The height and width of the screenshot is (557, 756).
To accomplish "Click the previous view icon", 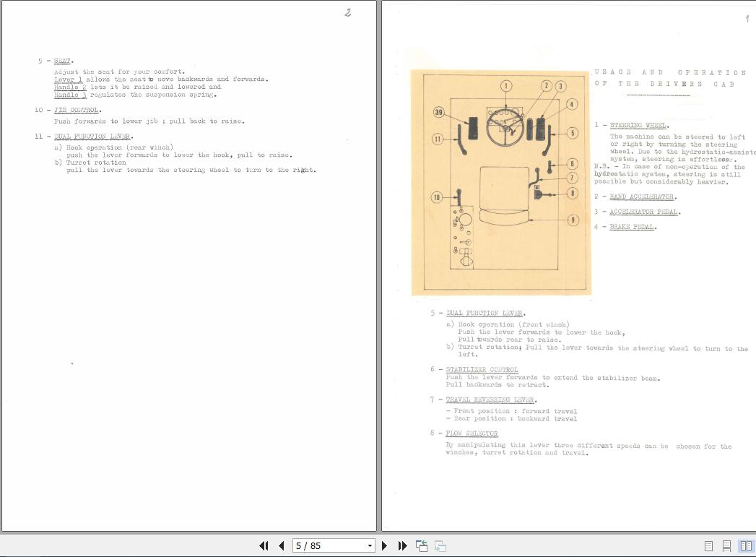I will point(422,545).
